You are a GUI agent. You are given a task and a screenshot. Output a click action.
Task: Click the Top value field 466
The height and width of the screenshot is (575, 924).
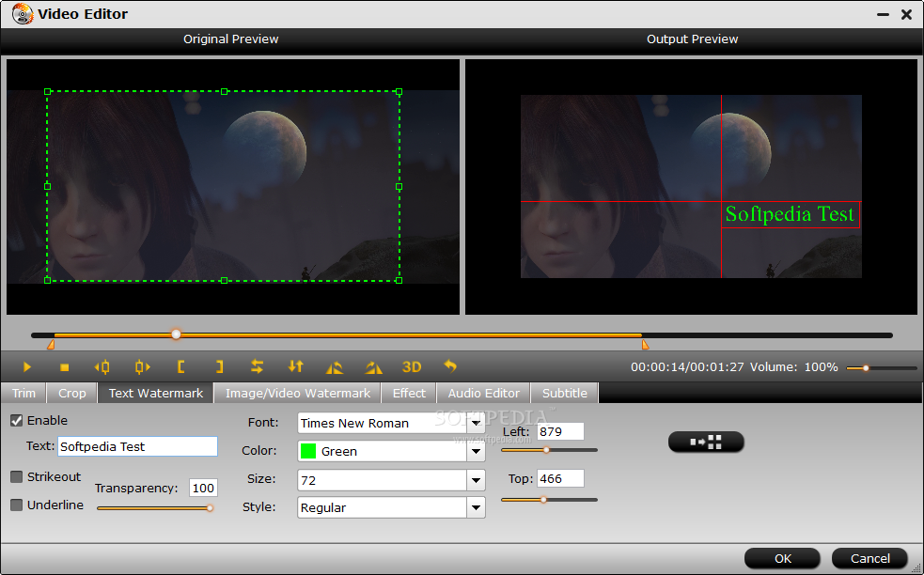[x=560, y=478]
